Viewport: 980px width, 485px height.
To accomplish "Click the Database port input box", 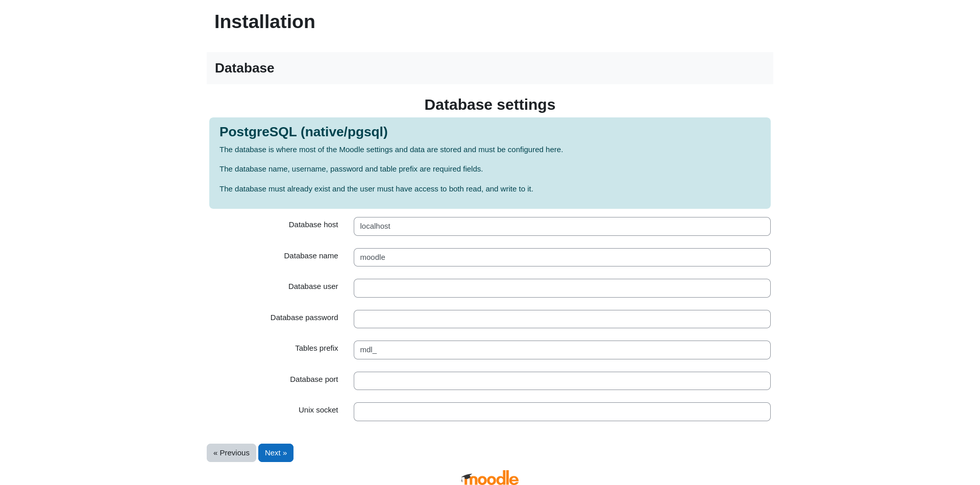I will click(562, 381).
